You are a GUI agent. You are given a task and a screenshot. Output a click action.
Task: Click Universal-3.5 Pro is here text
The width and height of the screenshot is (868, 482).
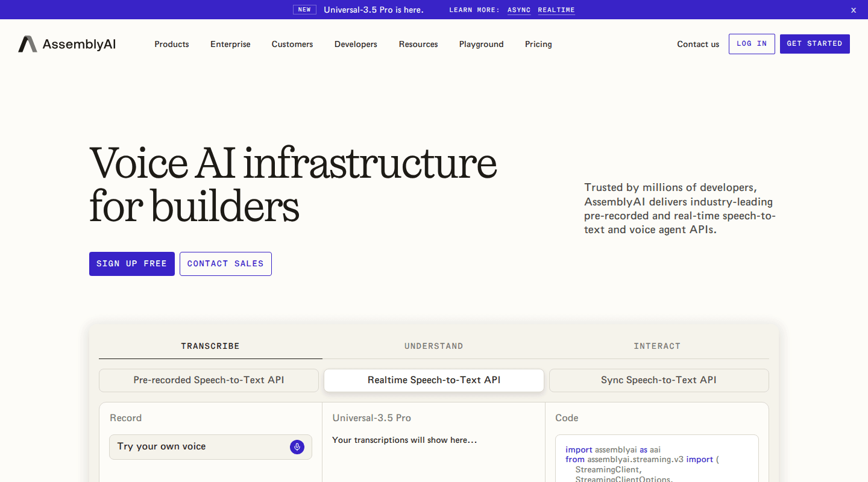pyautogui.click(x=374, y=10)
